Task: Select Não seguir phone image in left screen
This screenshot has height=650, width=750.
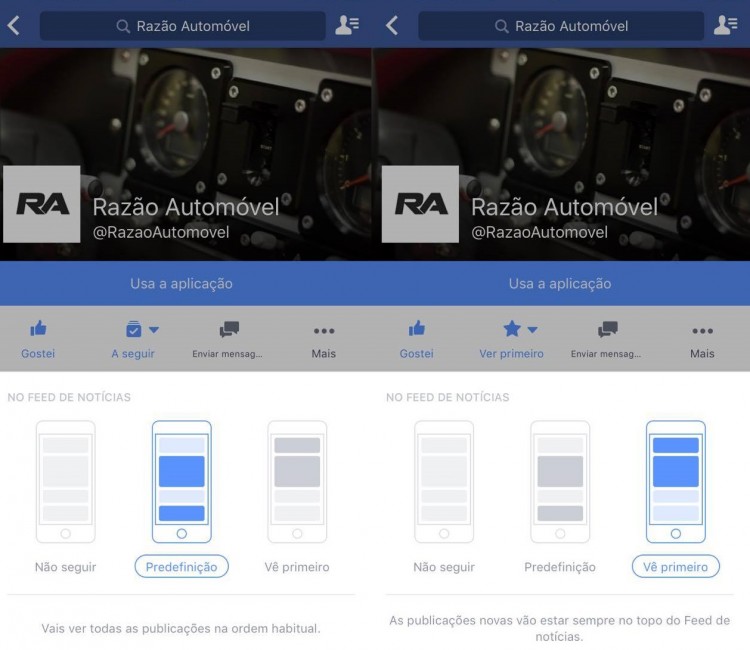Action: click(66, 482)
